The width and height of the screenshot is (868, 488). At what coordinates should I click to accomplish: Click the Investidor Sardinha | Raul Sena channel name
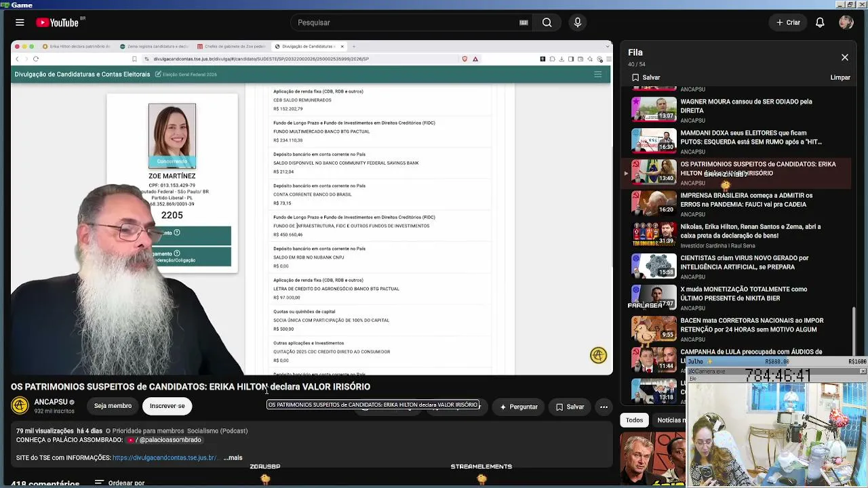(717, 246)
